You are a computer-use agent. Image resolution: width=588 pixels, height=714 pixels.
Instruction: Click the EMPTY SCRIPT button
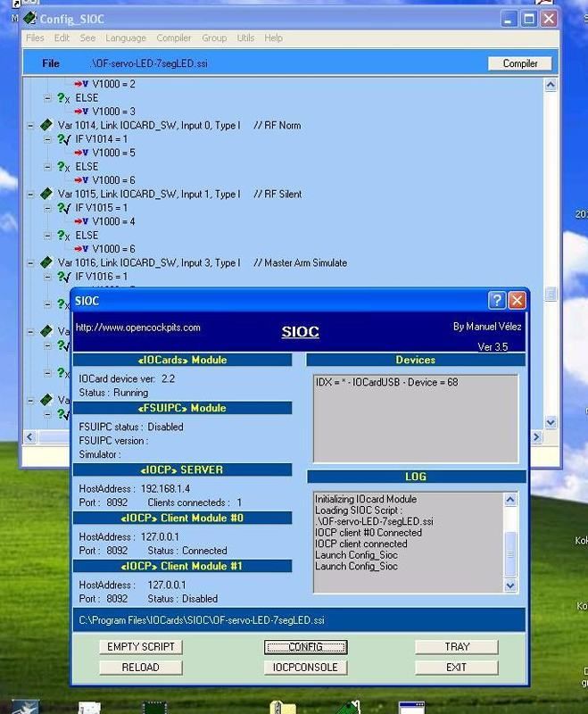[140, 647]
